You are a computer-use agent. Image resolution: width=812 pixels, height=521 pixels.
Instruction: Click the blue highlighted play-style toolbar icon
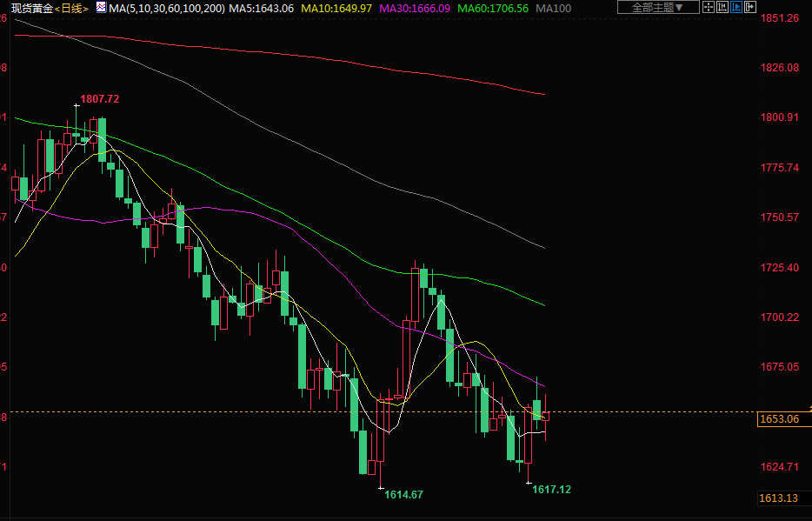click(x=737, y=8)
